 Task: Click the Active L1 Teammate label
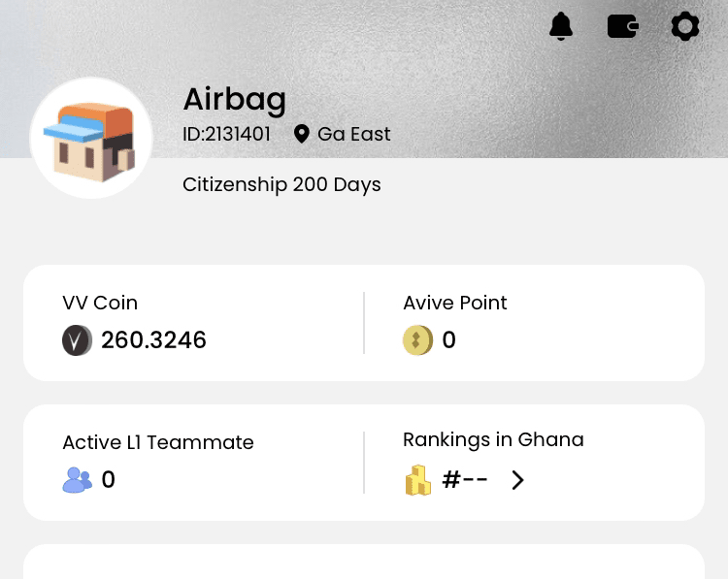[157, 442]
